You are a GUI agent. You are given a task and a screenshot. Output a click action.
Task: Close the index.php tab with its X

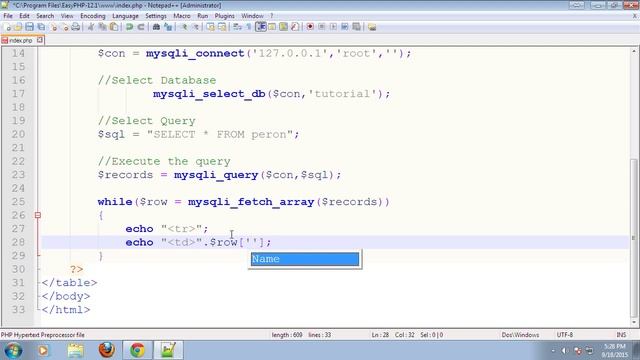40,40
